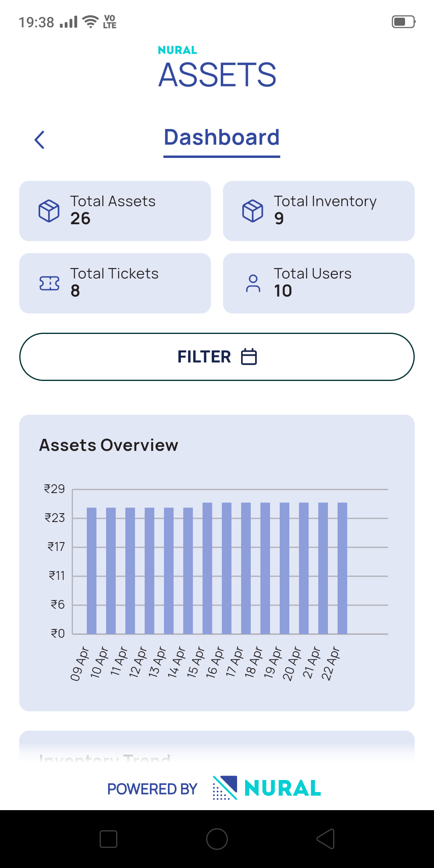This screenshot has width=434, height=868.
Task: Select the 15 Apr bar in the chart
Action: [207, 568]
